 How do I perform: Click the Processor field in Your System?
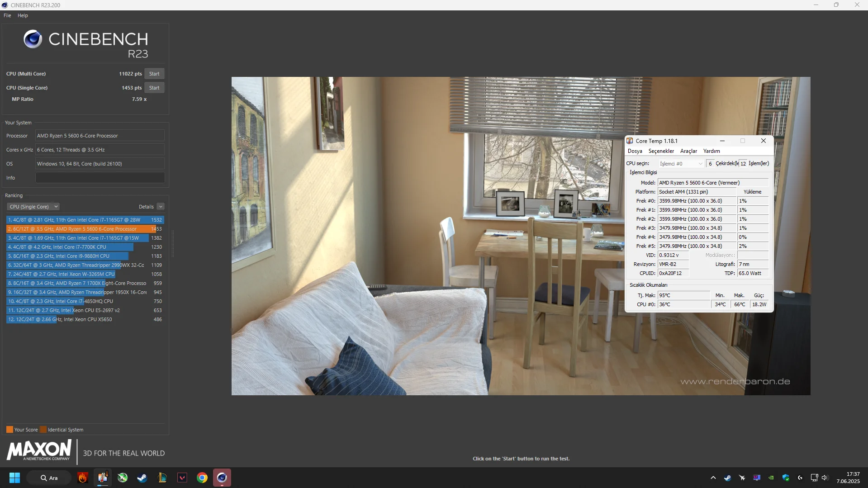(100, 136)
